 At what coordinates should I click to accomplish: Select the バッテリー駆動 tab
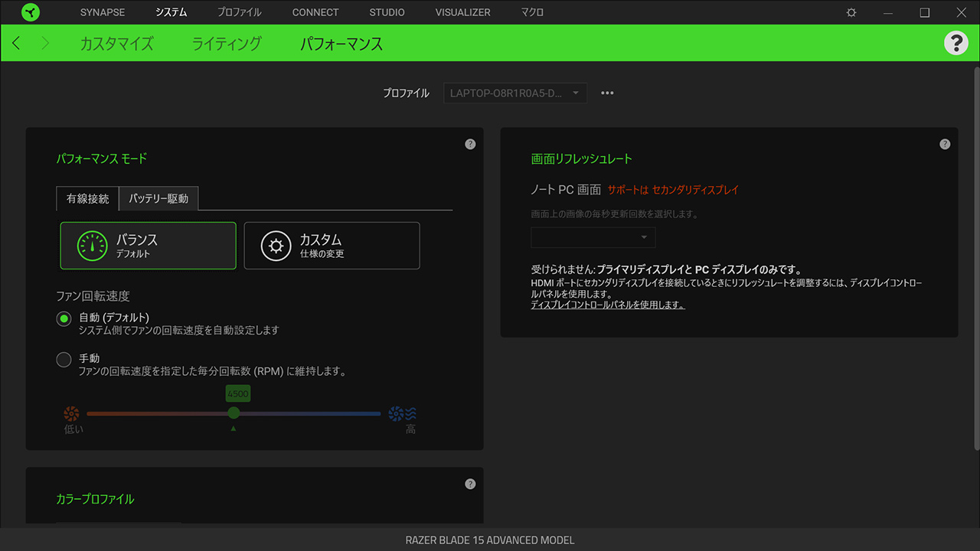pos(158,198)
